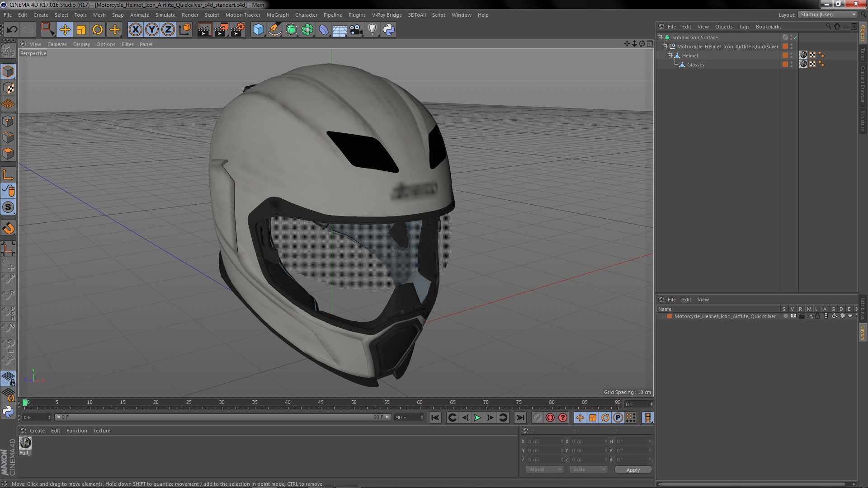Go to start of animation
Viewport: 868px width, 488px height.
point(435,418)
